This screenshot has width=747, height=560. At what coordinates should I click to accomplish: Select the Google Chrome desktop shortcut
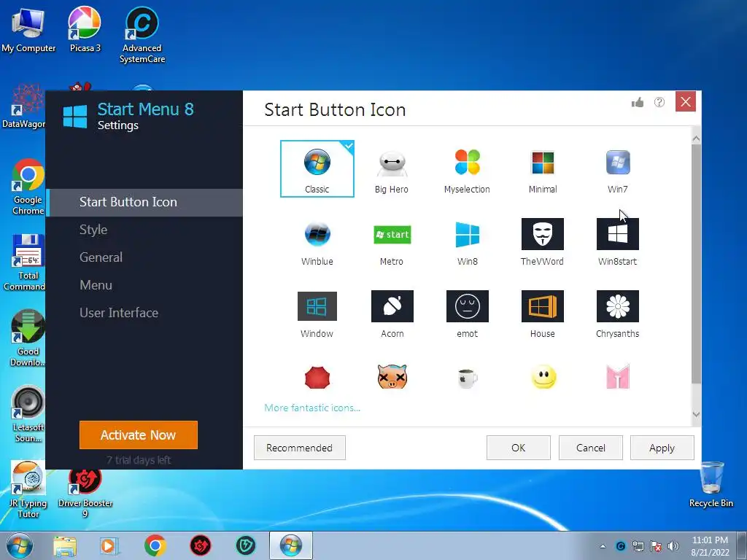pos(28,187)
